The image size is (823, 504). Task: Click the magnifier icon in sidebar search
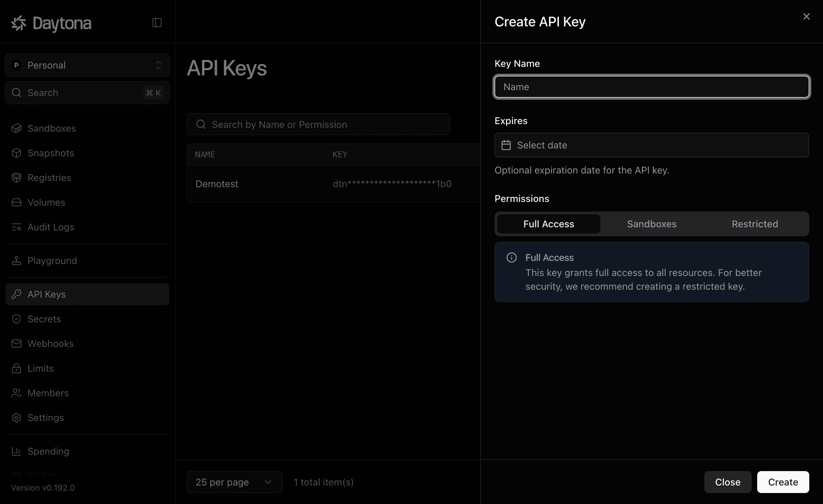click(x=16, y=93)
